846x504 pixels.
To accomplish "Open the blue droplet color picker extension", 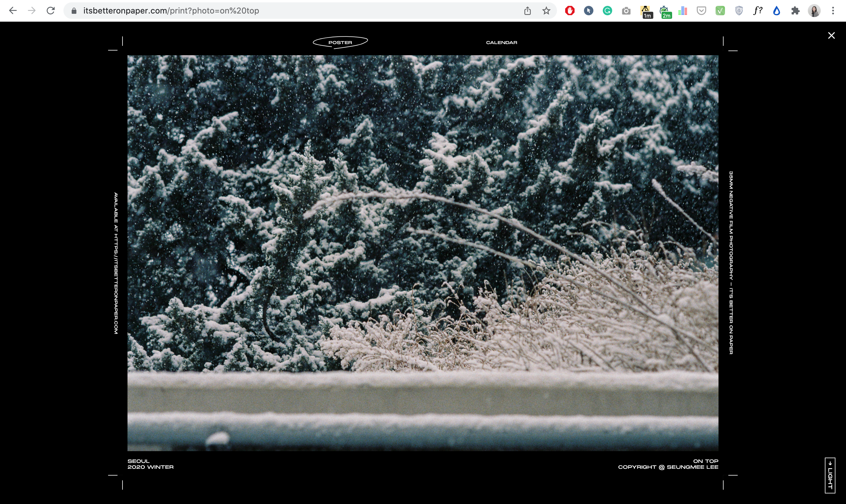I will [x=776, y=11].
